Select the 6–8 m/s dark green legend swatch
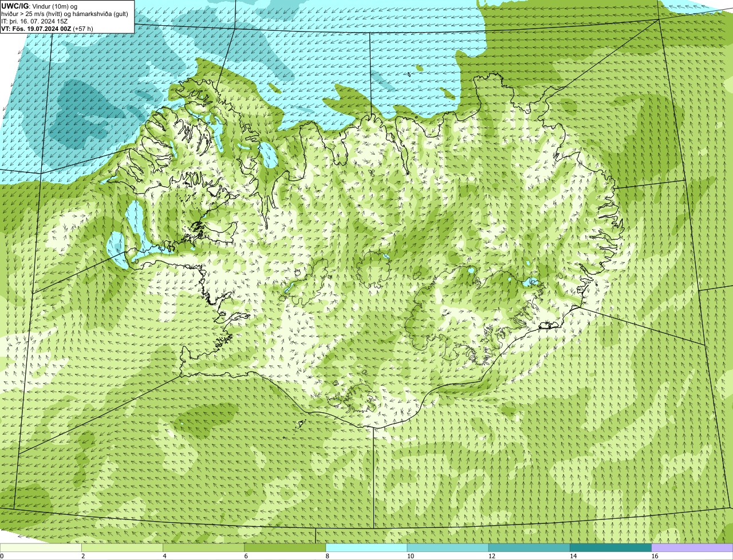The image size is (733, 560). click(286, 548)
